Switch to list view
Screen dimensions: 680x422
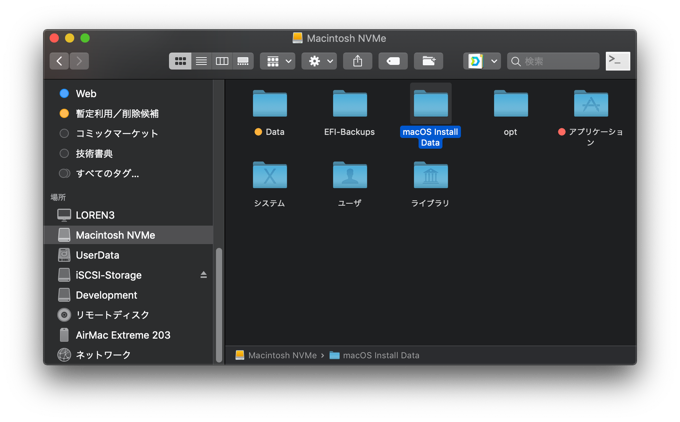(201, 61)
